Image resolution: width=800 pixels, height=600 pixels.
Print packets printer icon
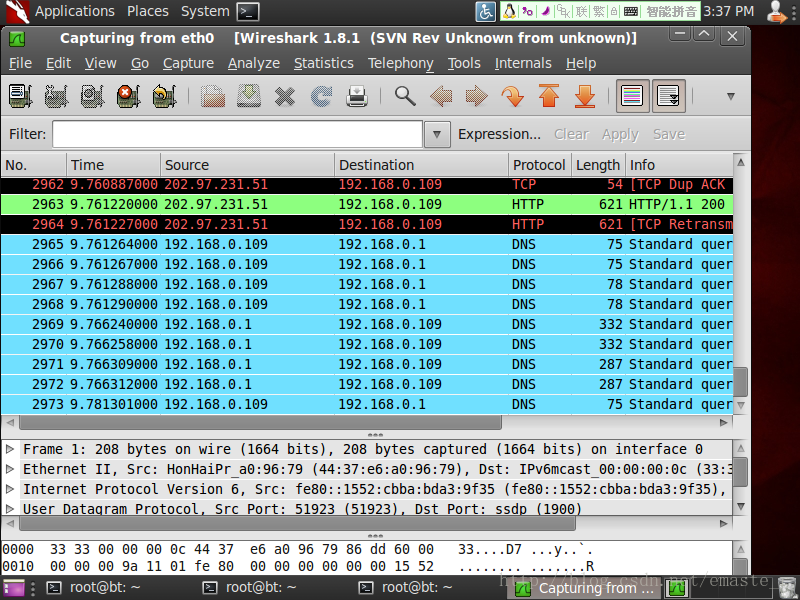pos(357,96)
